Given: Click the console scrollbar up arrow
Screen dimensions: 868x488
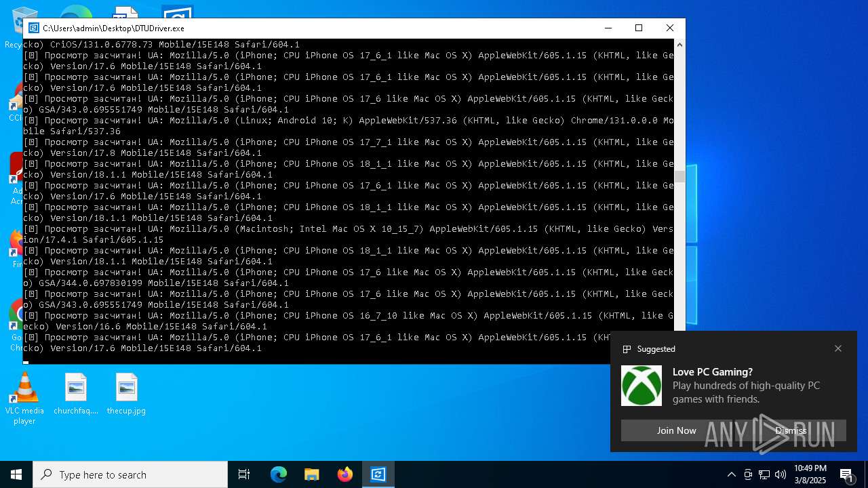Looking at the screenshot, I should pos(679,45).
